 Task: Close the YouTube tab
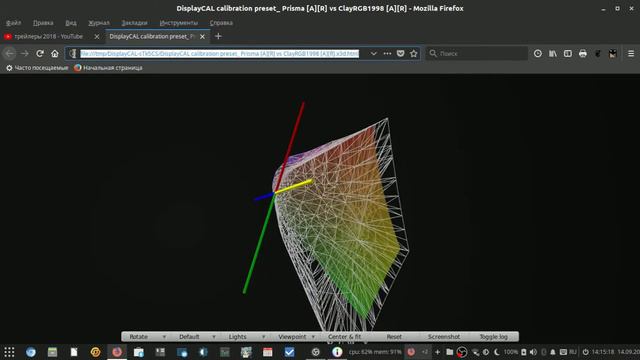97,36
